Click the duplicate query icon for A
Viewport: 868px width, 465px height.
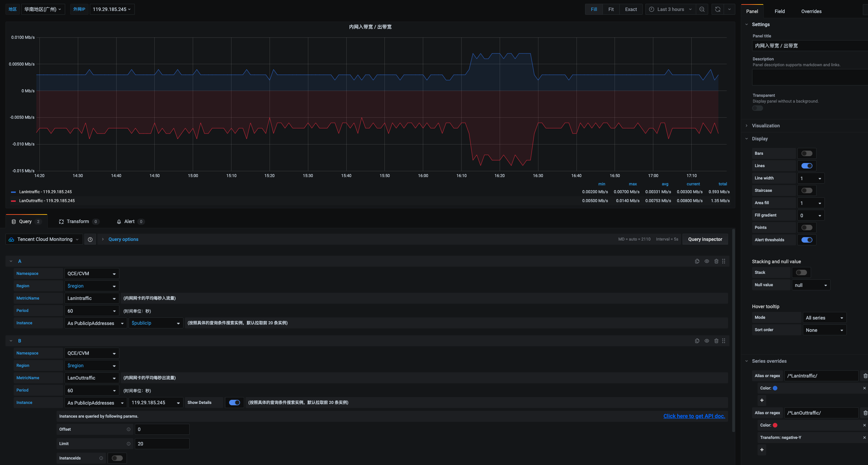[696, 261]
